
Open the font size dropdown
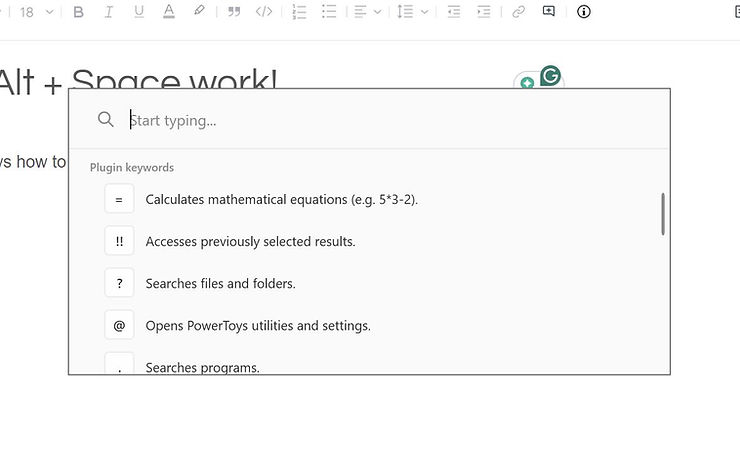(38, 12)
